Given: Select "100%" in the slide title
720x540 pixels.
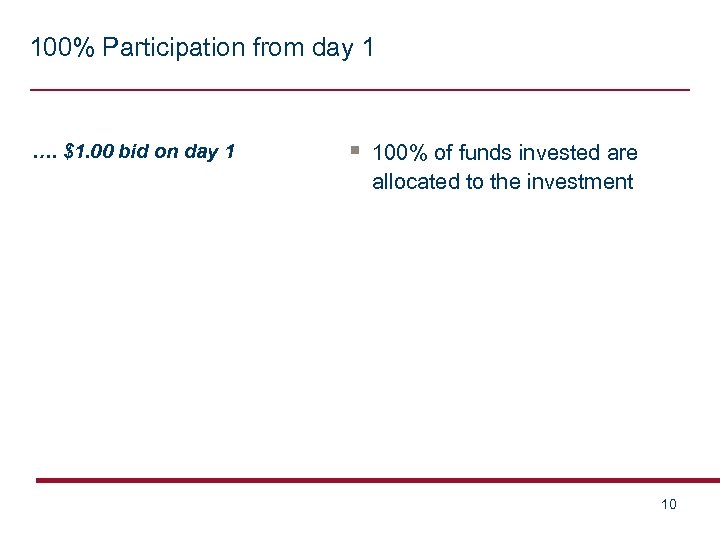Looking at the screenshot, I should pos(57,47).
